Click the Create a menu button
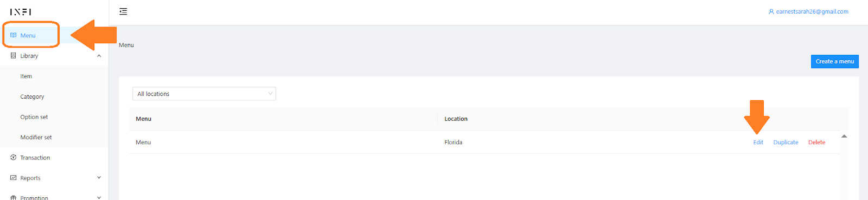The height and width of the screenshot is (200, 868). pyautogui.click(x=835, y=61)
